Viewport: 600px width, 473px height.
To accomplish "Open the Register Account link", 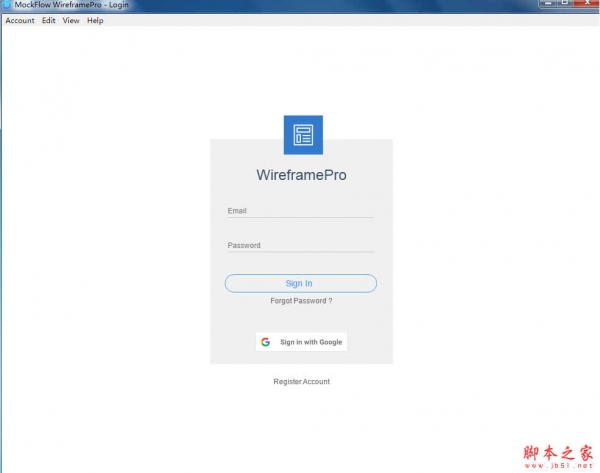I will 302,382.
